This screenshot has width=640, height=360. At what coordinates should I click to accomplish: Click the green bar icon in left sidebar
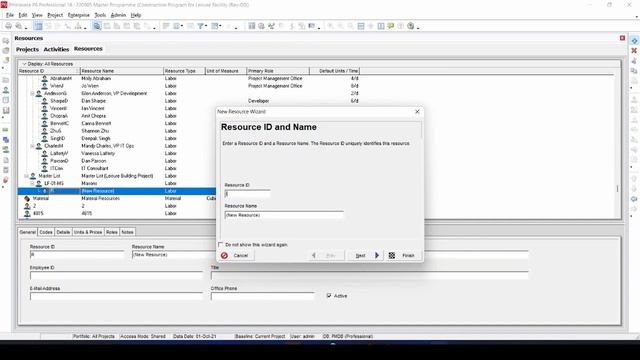(6, 130)
